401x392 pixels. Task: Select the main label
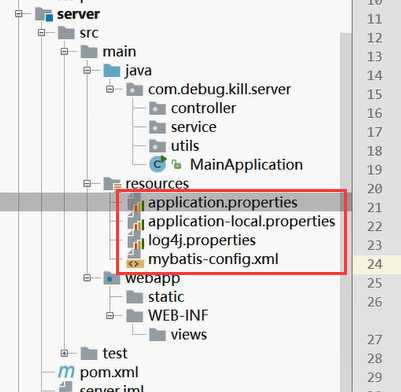tap(119, 52)
